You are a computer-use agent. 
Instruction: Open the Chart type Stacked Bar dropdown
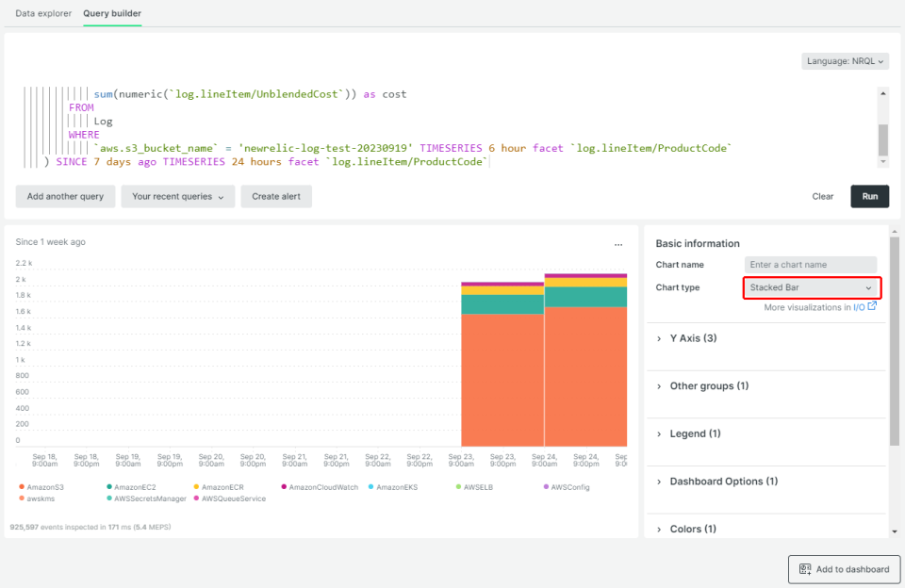(811, 287)
